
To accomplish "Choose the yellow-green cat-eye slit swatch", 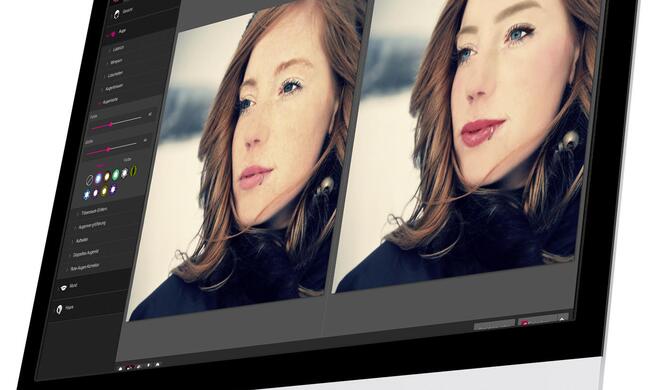I will click(133, 170).
